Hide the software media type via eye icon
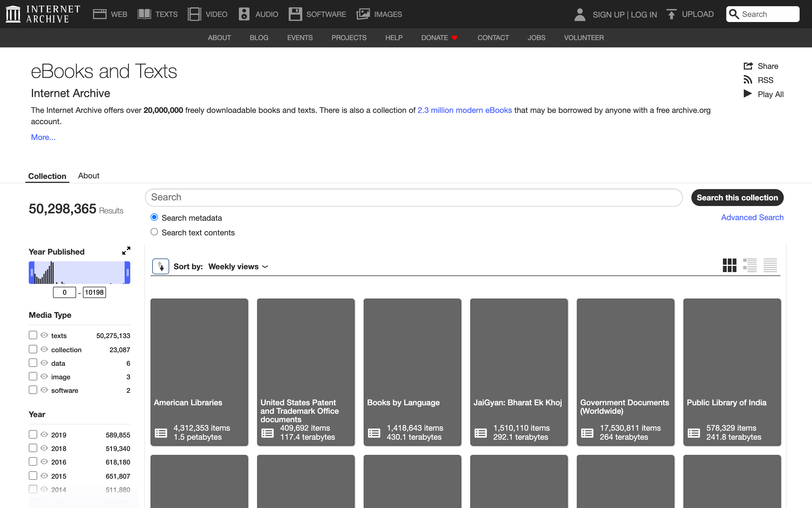The image size is (812, 508). click(x=44, y=390)
